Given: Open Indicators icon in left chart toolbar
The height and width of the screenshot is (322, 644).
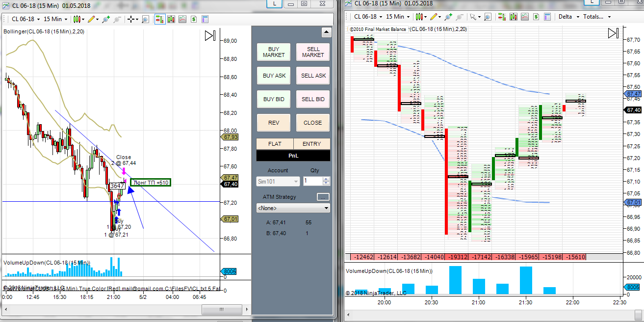Looking at the screenshot, I should tap(182, 19).
